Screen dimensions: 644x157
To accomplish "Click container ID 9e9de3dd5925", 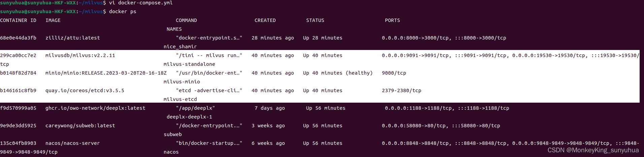I will pyautogui.click(x=18, y=126).
